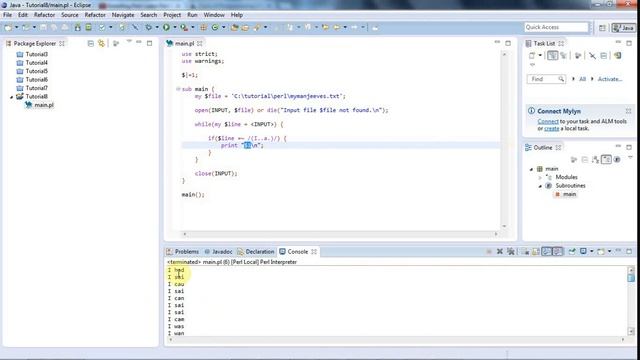Click Remove Launch X icon in Console

click(499, 251)
